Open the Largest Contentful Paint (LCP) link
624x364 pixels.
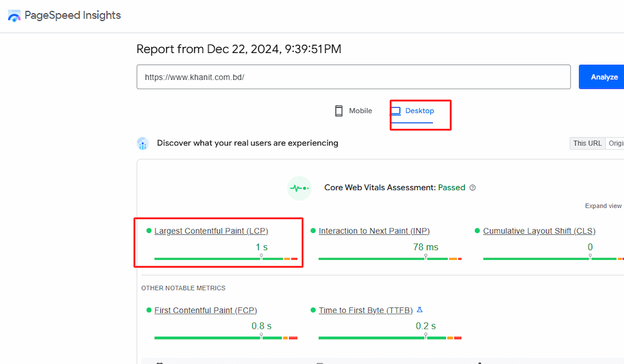point(211,231)
